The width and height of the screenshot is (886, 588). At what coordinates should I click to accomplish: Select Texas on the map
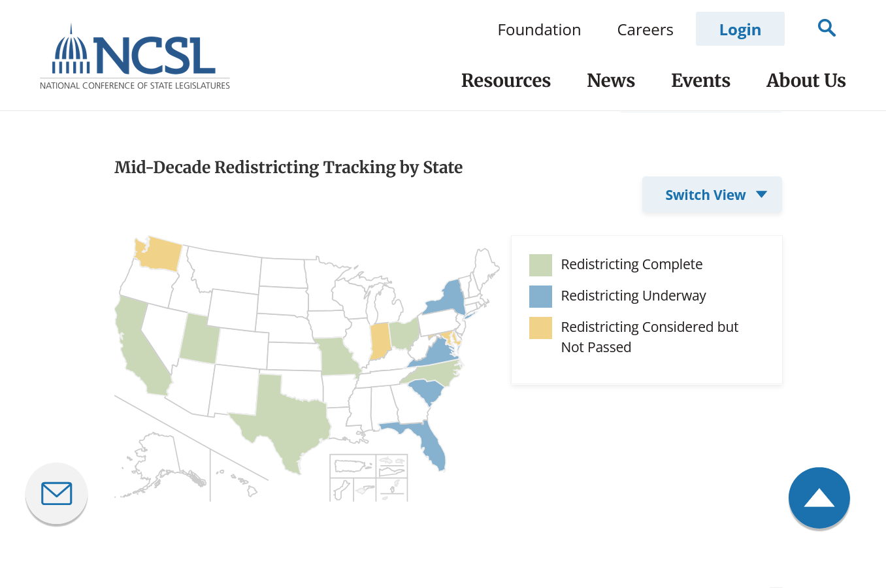click(x=287, y=418)
